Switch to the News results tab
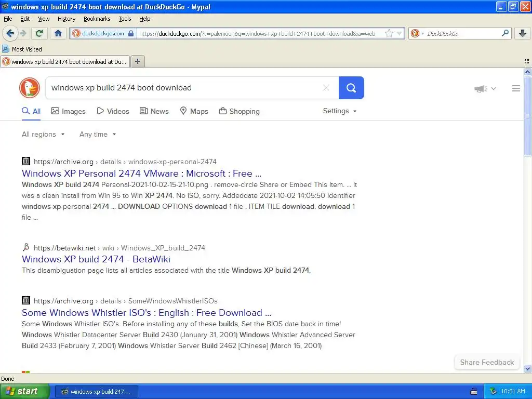 click(154, 111)
